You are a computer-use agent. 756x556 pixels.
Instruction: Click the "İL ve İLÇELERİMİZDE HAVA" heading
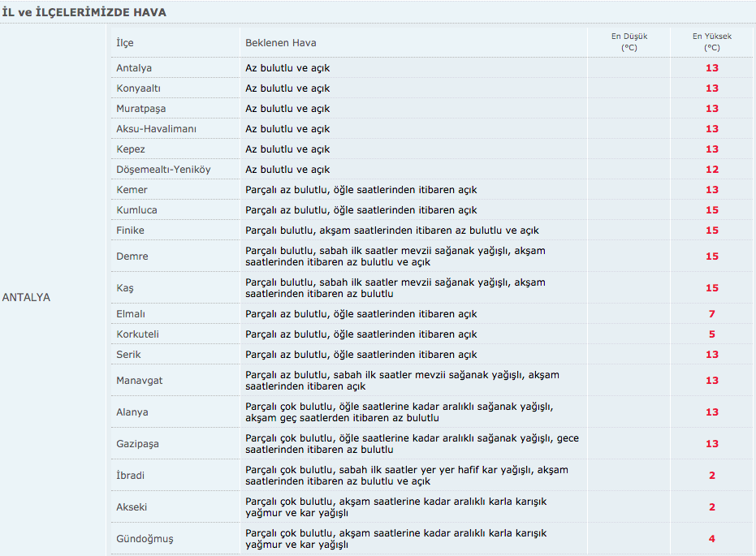click(84, 12)
